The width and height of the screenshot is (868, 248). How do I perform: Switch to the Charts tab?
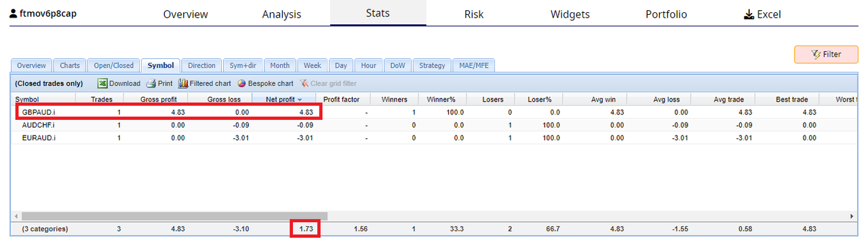[x=70, y=66]
